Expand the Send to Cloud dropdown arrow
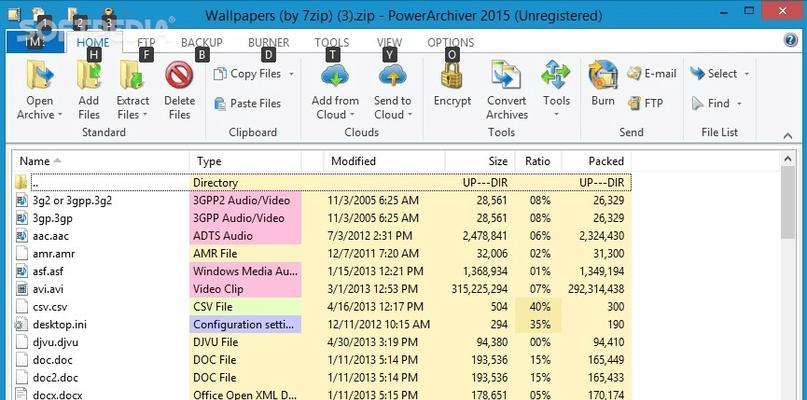The height and width of the screenshot is (400, 807). (x=410, y=115)
